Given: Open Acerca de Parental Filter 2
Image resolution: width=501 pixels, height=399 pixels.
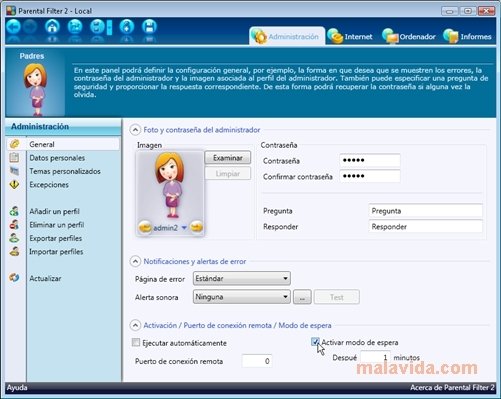Looking at the screenshot, I should pyautogui.click(x=452, y=388).
